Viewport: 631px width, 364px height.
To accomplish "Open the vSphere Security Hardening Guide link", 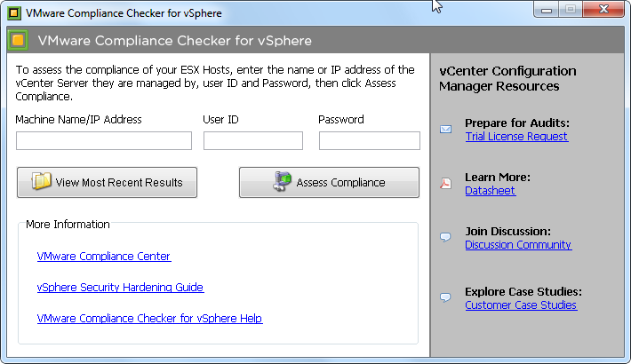I will pos(120,287).
